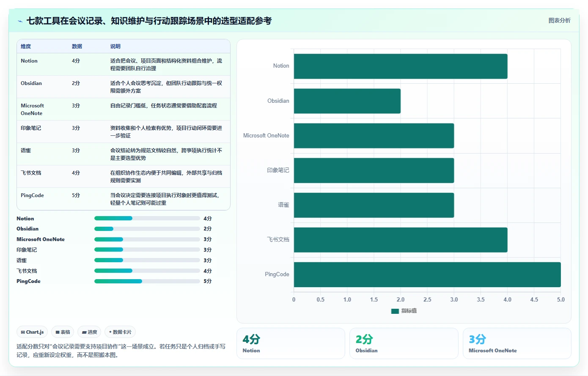
Task: Click the PingCode y-axis label in chart
Action: (x=277, y=274)
